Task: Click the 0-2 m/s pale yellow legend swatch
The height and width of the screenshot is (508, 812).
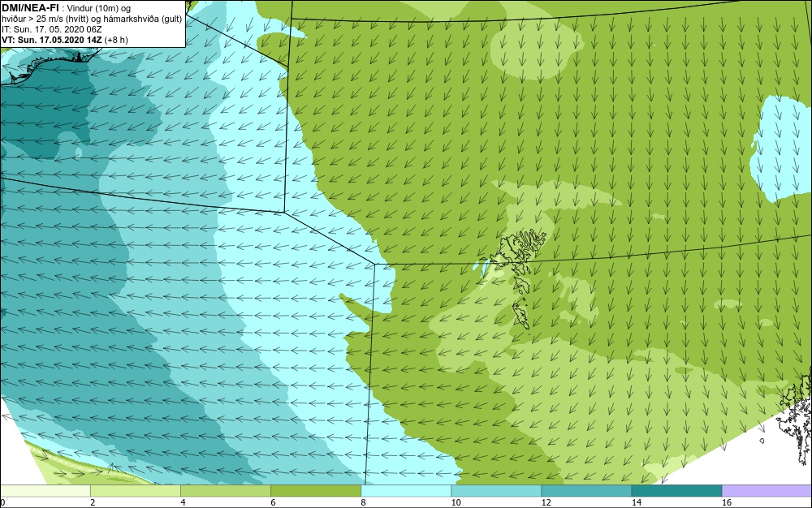Action: point(45,491)
